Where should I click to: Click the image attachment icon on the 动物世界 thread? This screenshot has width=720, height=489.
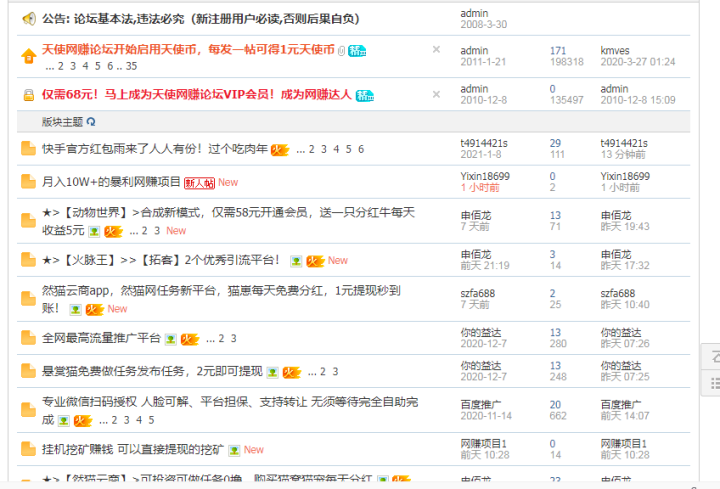point(94,231)
